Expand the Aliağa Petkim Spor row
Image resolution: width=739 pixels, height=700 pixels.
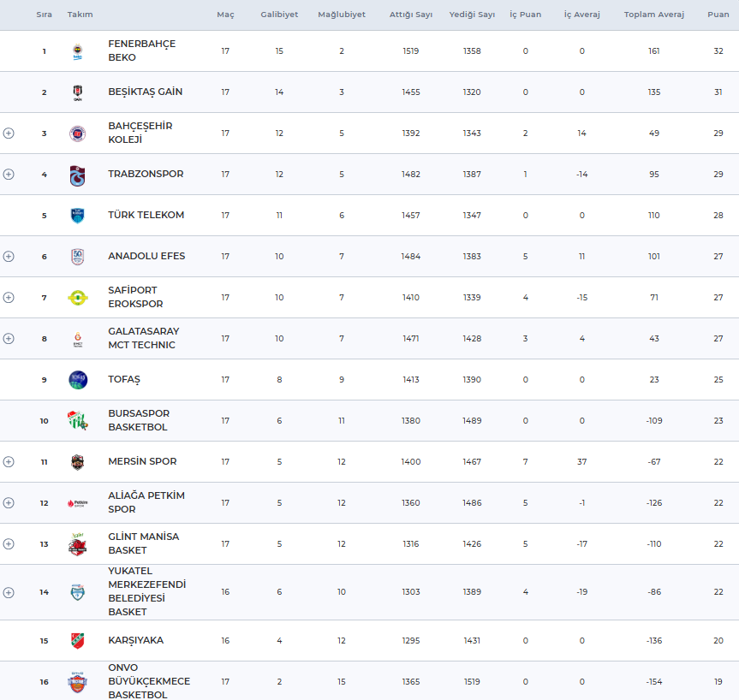click(x=9, y=503)
